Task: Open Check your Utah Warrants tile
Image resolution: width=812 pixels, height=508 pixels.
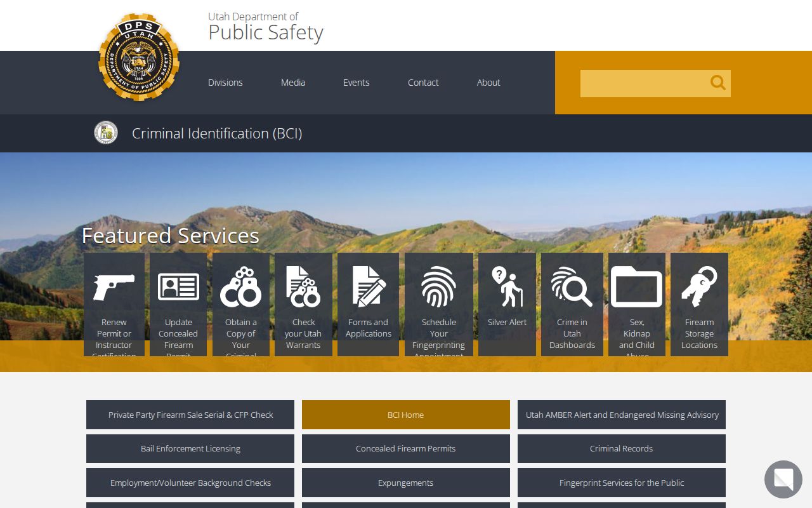Action: [x=303, y=304]
